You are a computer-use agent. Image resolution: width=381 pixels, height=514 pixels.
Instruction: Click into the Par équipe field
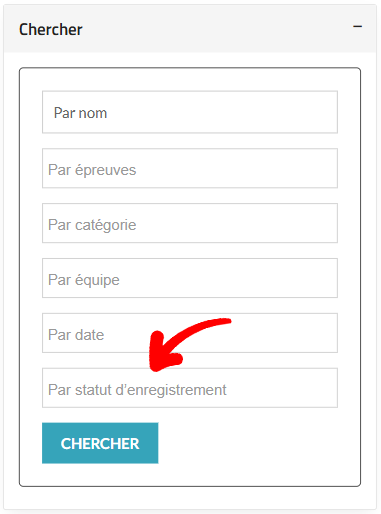click(x=190, y=278)
